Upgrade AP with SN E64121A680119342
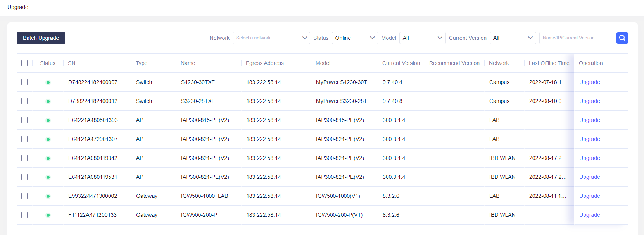 coord(589,158)
